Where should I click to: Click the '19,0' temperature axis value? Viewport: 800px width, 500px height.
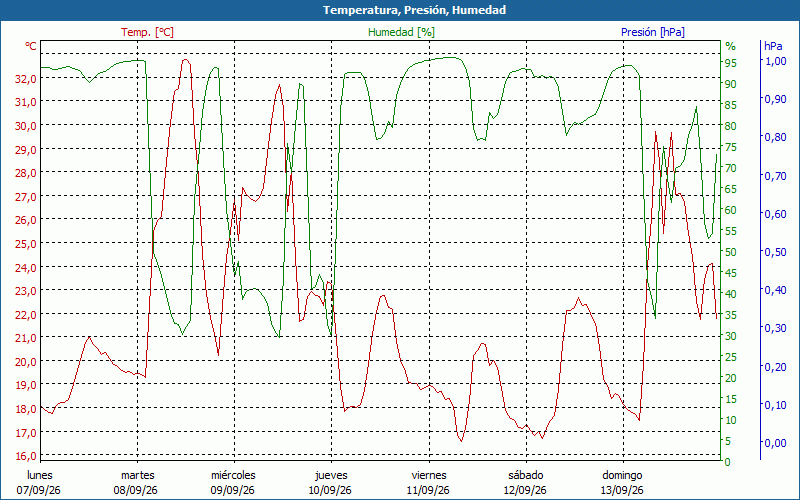tap(26, 385)
